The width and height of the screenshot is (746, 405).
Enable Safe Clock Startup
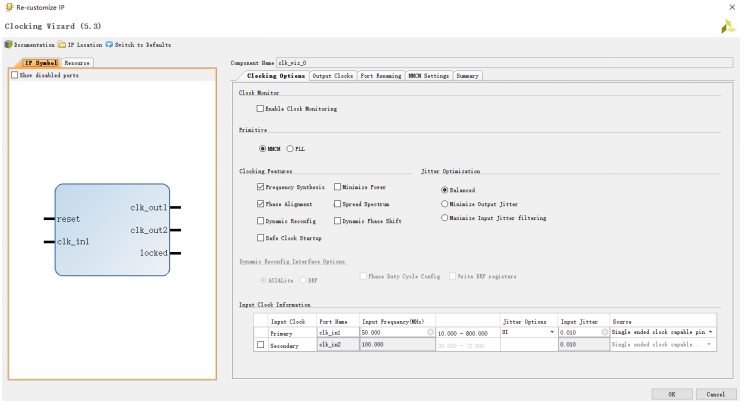[x=260, y=237]
